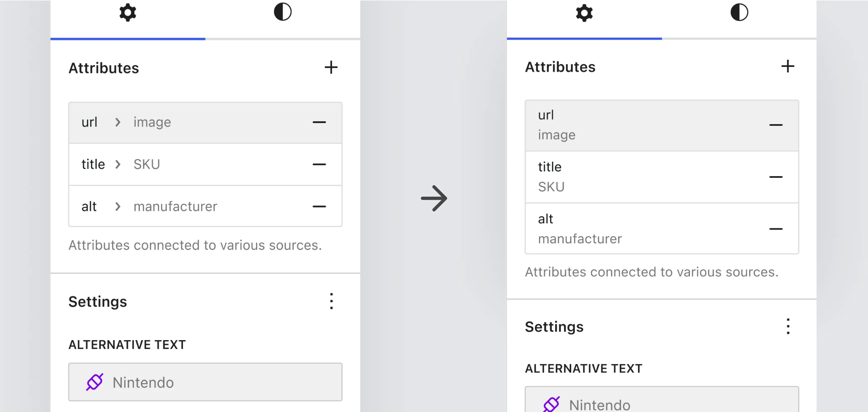
Task: Remove the title attribute in the left panel
Action: pos(319,164)
